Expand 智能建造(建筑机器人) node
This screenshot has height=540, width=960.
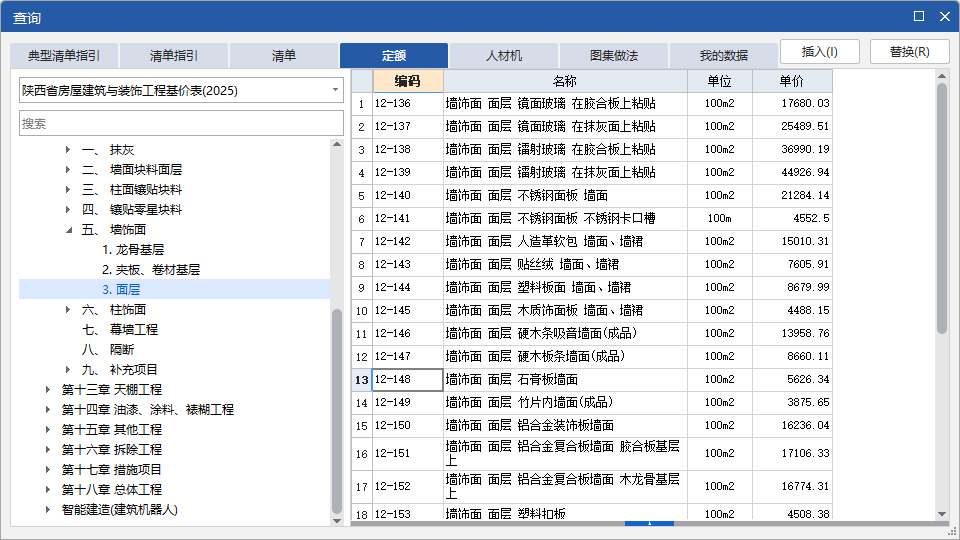pos(48,509)
